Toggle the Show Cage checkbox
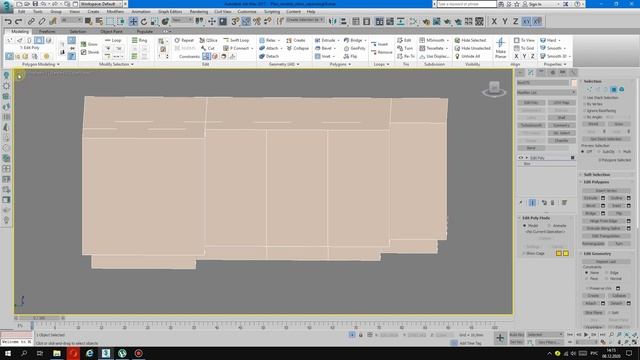The width and height of the screenshot is (640, 360). [x=524, y=253]
